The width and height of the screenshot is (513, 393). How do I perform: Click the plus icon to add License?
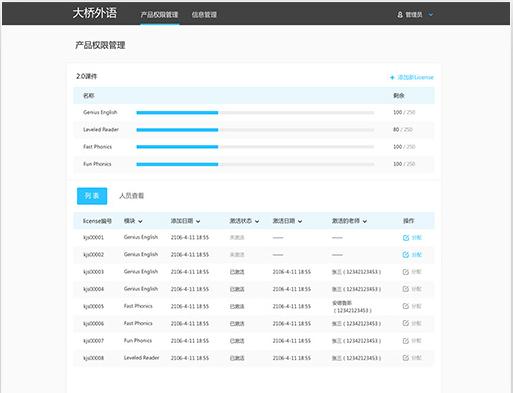(x=392, y=77)
